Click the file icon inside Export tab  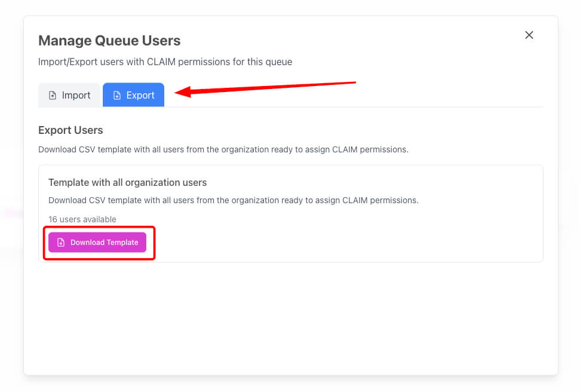(117, 96)
